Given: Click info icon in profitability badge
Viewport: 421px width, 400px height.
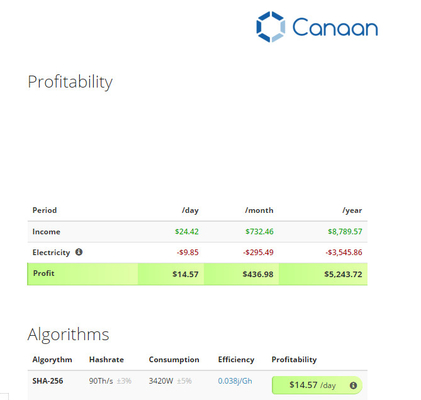Looking at the screenshot, I should [353, 385].
